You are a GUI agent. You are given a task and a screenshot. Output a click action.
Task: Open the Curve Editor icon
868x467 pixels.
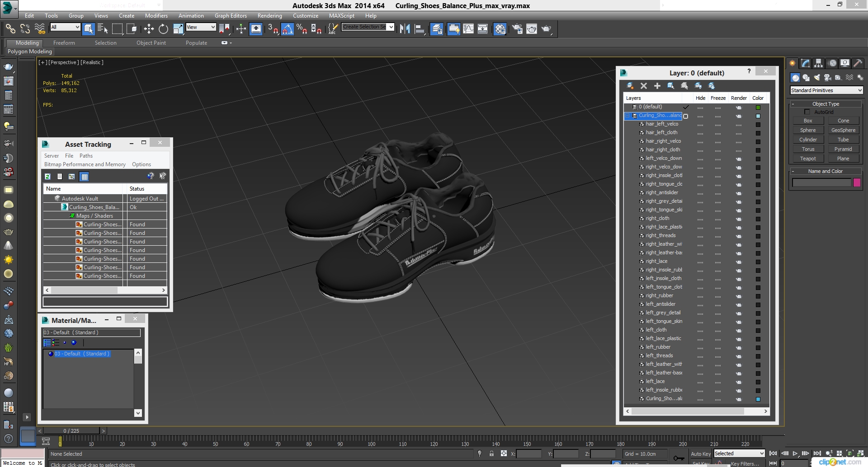click(x=468, y=29)
